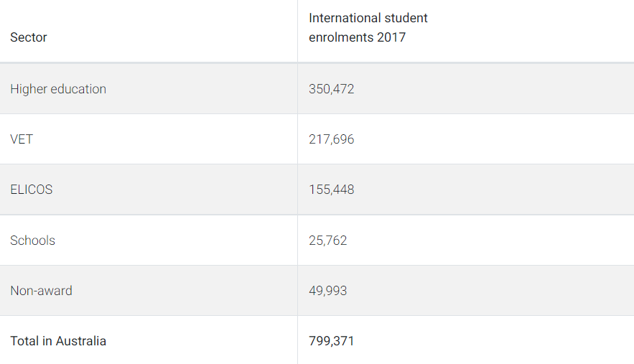634x364 pixels.
Task: Click the word Australia in the total row
Action: pos(80,341)
